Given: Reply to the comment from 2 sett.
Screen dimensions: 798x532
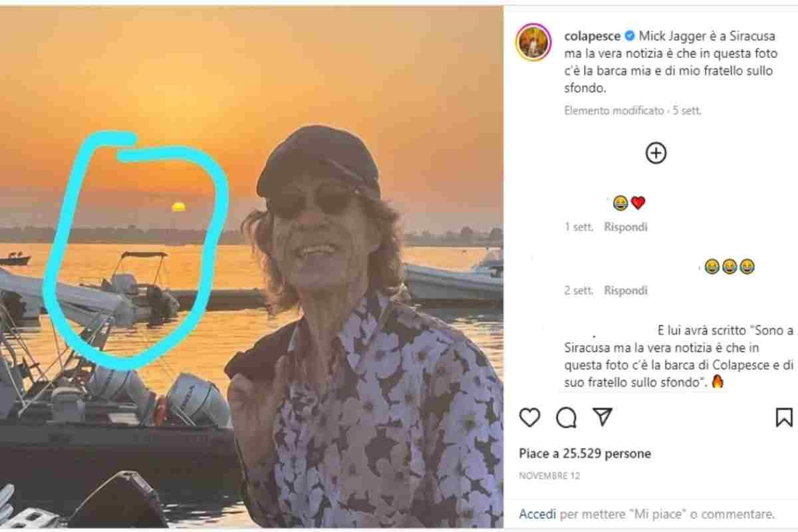Looking at the screenshot, I should 625,290.
